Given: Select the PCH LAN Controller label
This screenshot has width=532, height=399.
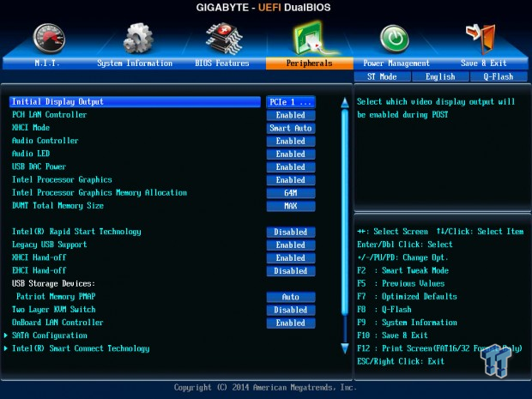Looking at the screenshot, I should (49, 115).
